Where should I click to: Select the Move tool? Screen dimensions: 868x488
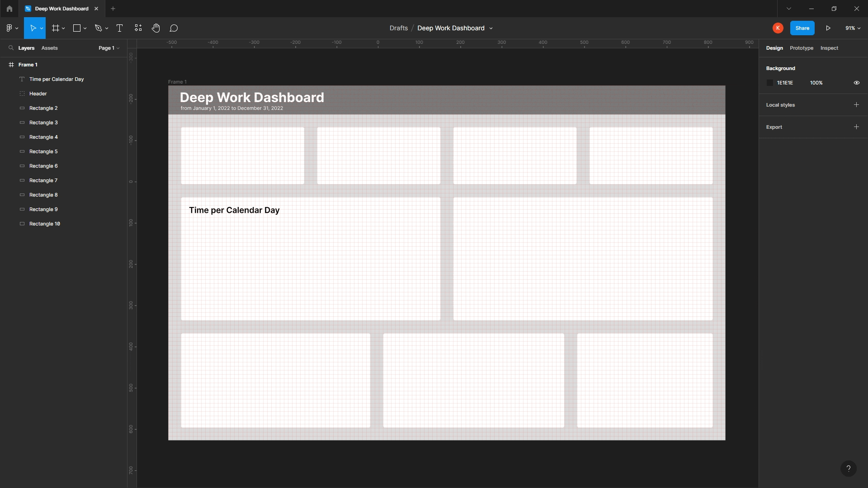pyautogui.click(x=33, y=28)
